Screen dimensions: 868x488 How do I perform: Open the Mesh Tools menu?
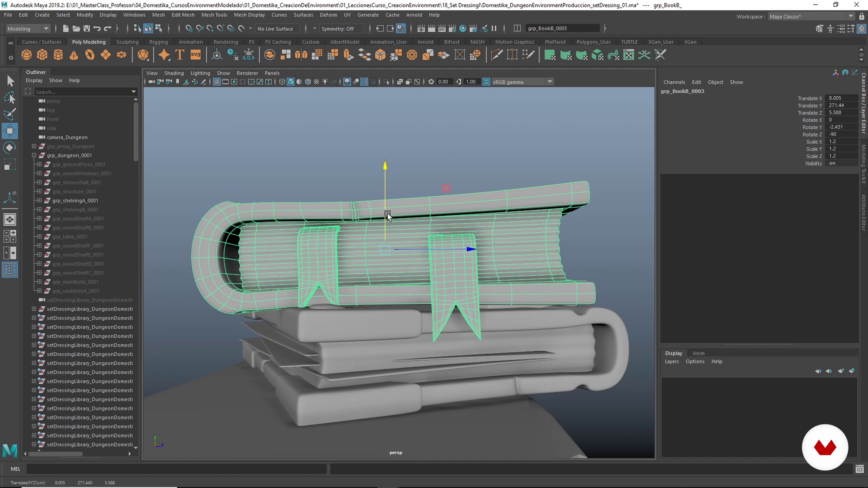(214, 15)
